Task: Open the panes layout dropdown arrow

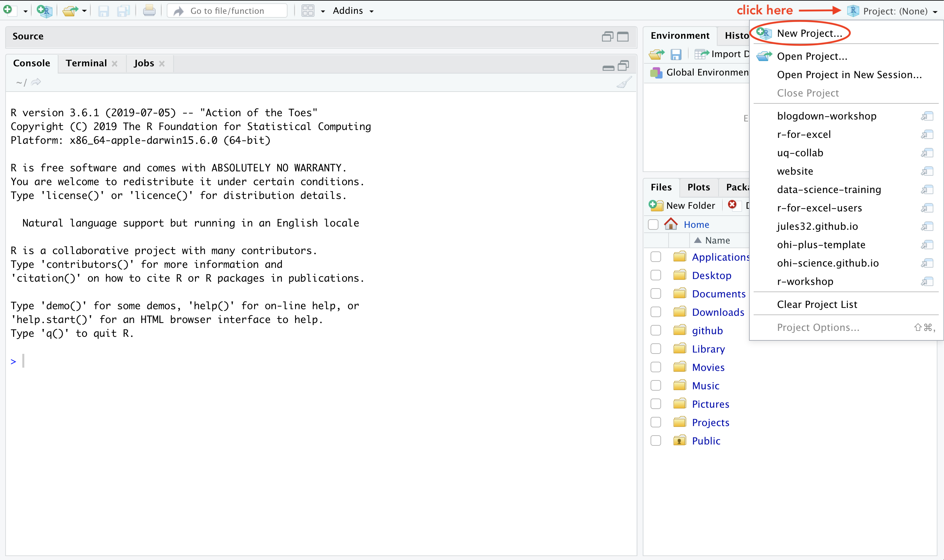Action: [323, 11]
